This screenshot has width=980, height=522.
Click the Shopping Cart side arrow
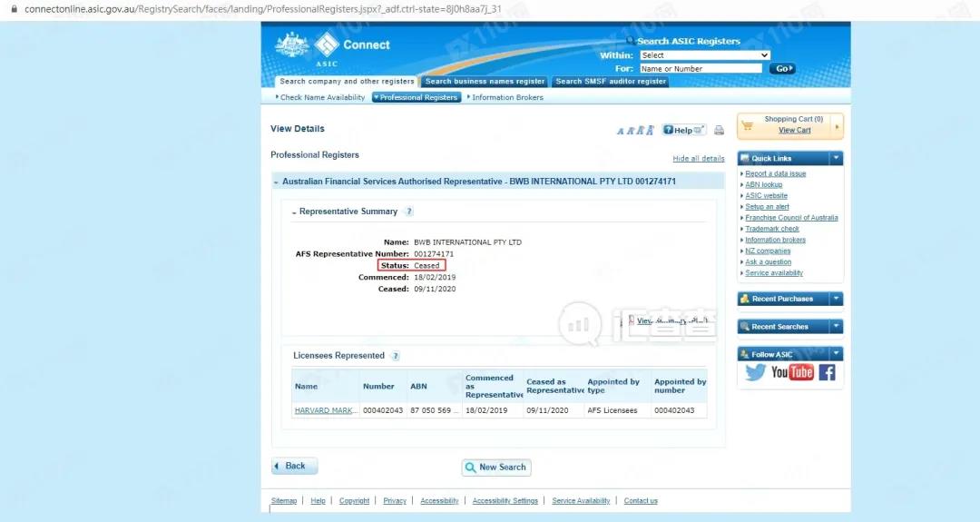pyautogui.click(x=837, y=126)
